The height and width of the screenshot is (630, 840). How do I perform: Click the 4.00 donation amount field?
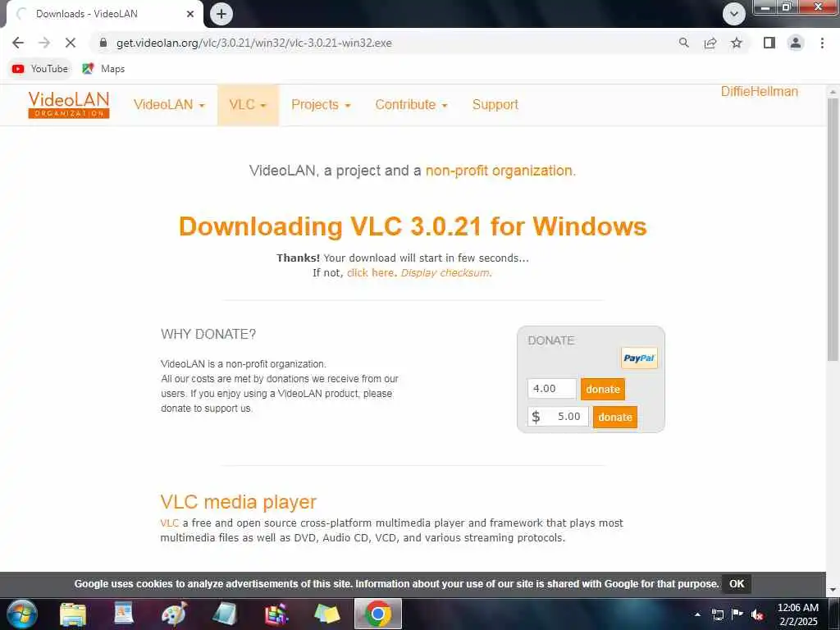[552, 388]
